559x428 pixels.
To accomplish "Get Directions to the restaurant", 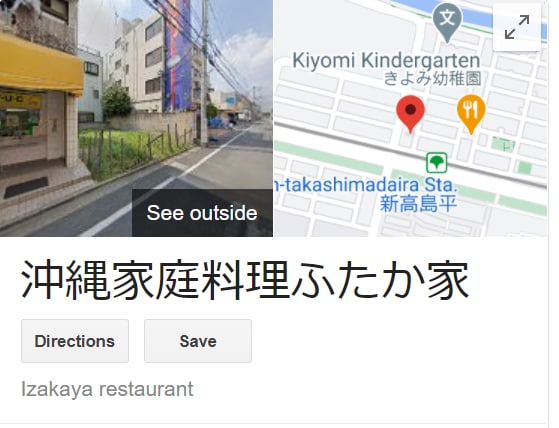I will [75, 341].
